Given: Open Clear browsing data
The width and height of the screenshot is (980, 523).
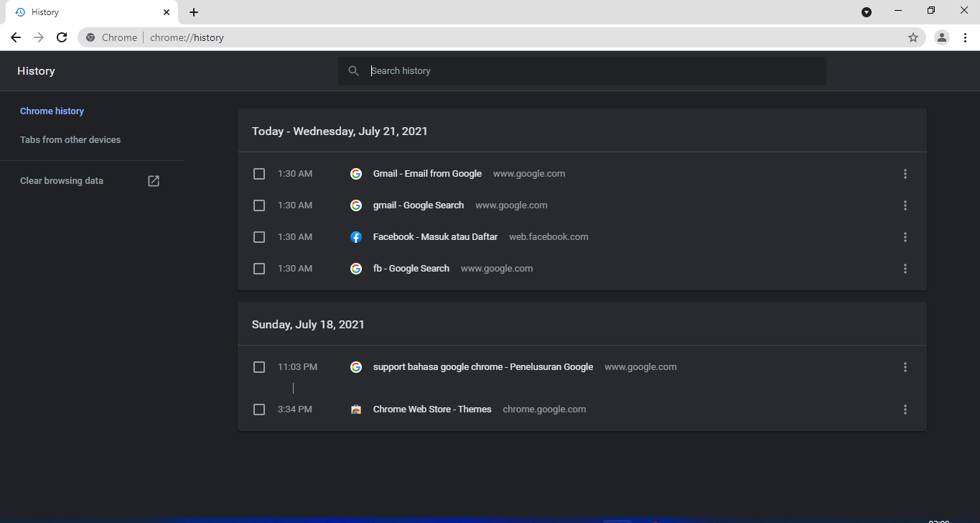Looking at the screenshot, I should pos(62,180).
